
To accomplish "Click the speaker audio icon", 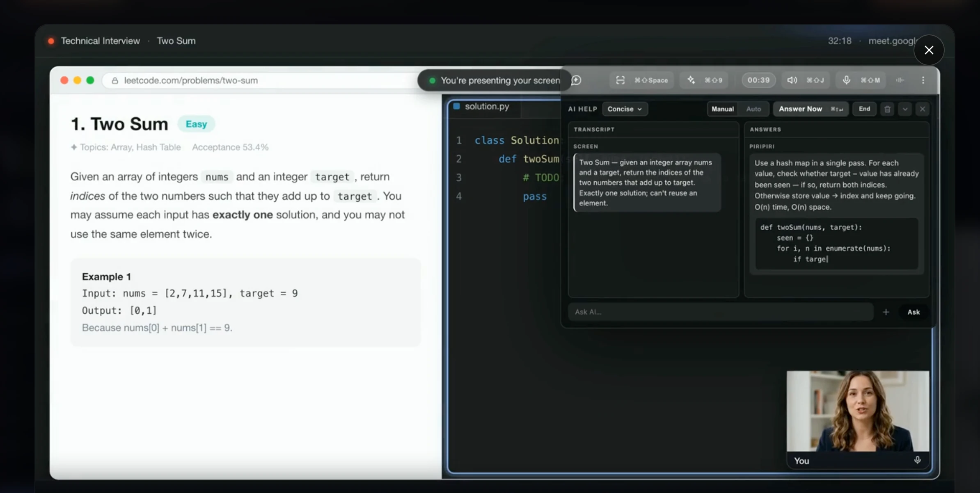I will point(792,80).
